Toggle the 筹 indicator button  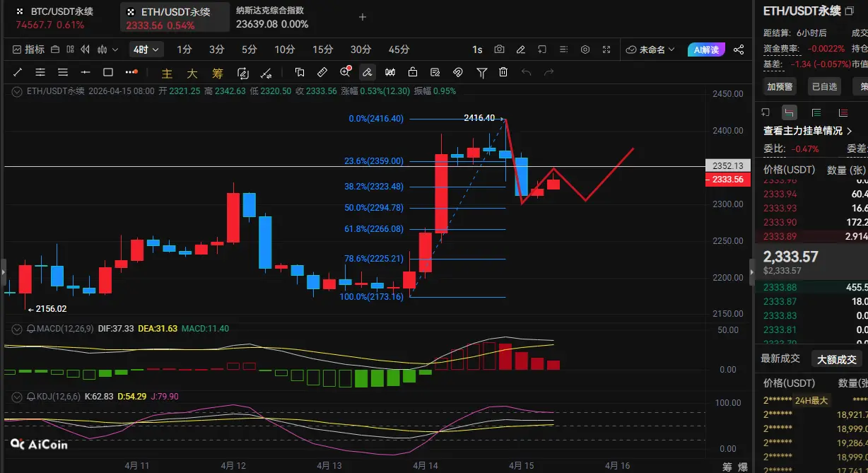click(x=218, y=73)
